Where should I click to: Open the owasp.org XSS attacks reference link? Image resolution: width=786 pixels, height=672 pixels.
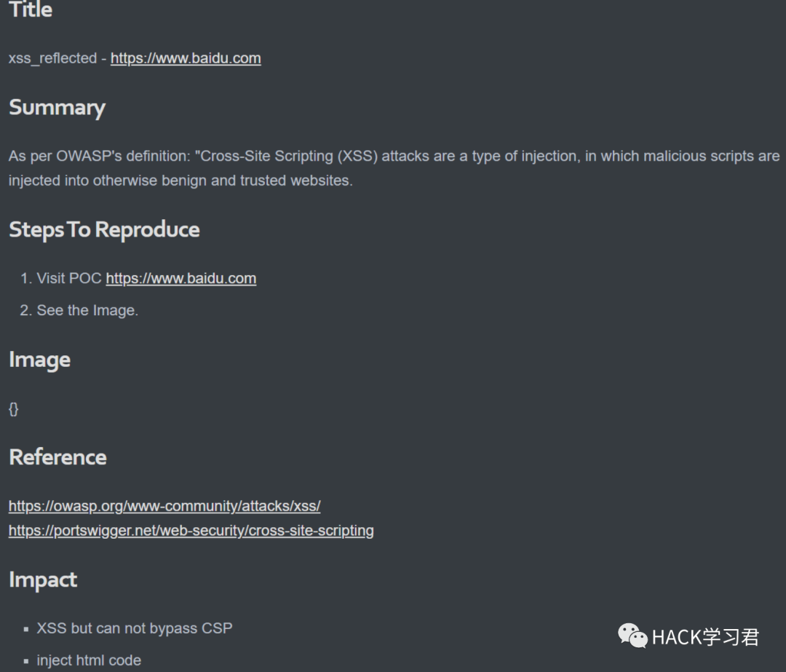pos(164,506)
